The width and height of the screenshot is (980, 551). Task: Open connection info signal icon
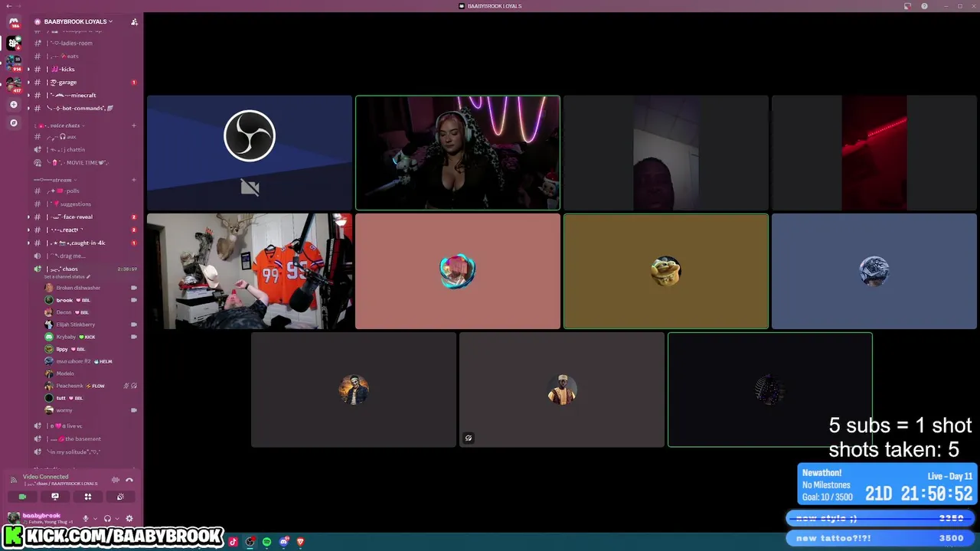point(13,480)
